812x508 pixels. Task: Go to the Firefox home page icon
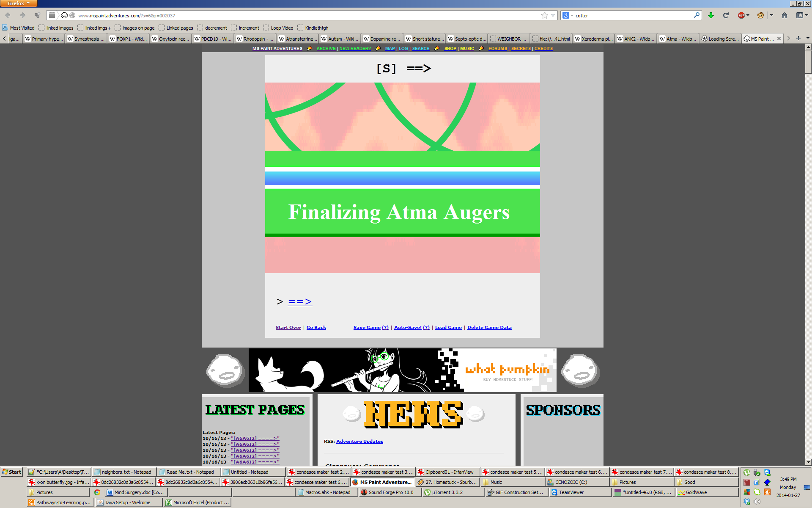point(785,15)
